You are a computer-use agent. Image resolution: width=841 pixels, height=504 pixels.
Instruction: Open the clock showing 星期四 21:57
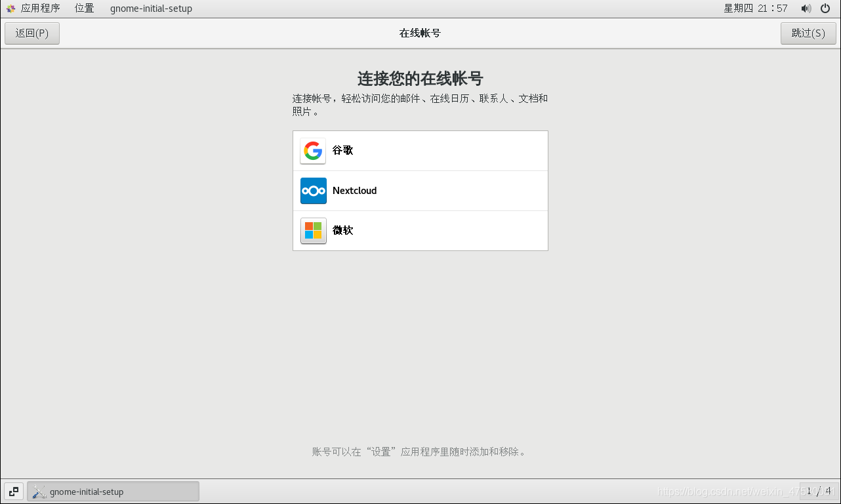(756, 9)
